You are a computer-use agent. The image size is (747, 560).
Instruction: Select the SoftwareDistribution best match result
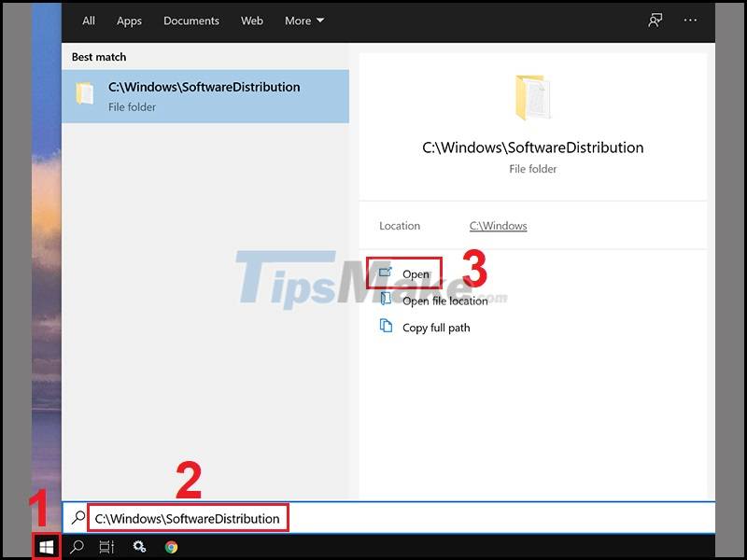pyautogui.click(x=205, y=95)
